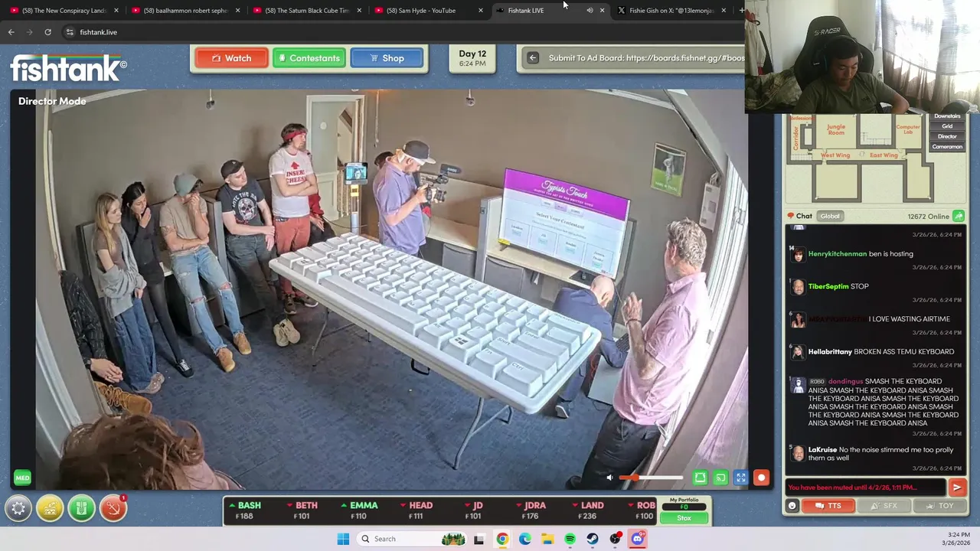The height and width of the screenshot is (551, 980).
Task: Open the red anchor button with notification
Action: [x=113, y=508]
